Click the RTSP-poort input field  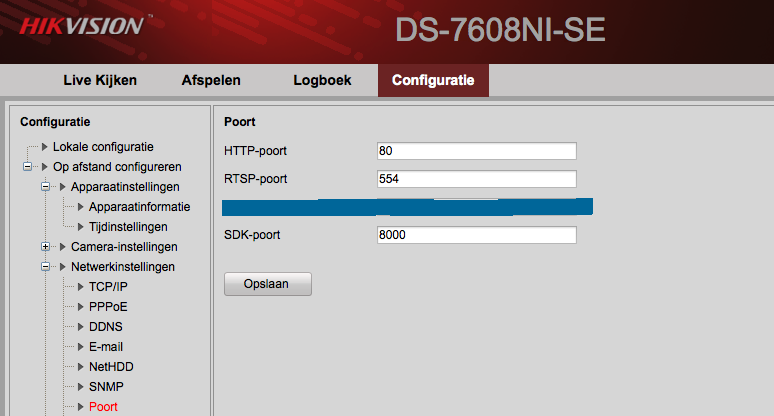tap(476, 179)
